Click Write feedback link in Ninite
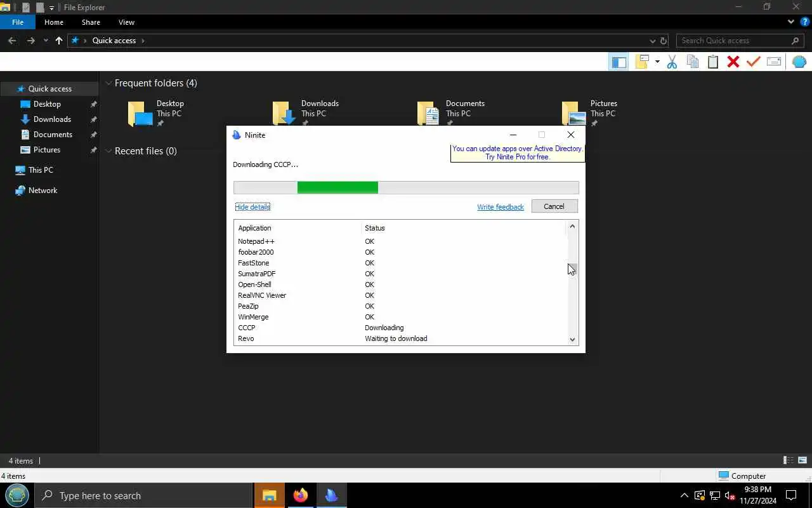Image resolution: width=812 pixels, height=508 pixels. click(501, 207)
